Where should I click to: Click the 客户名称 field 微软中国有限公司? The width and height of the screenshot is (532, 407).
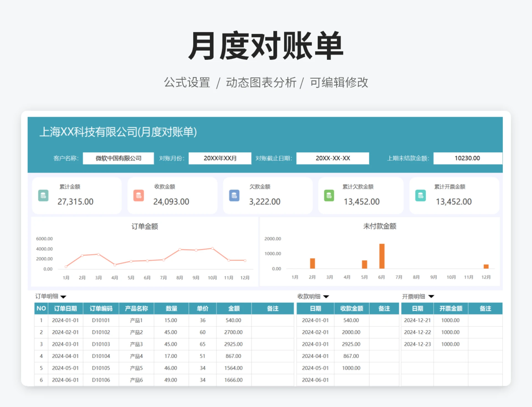(118, 158)
